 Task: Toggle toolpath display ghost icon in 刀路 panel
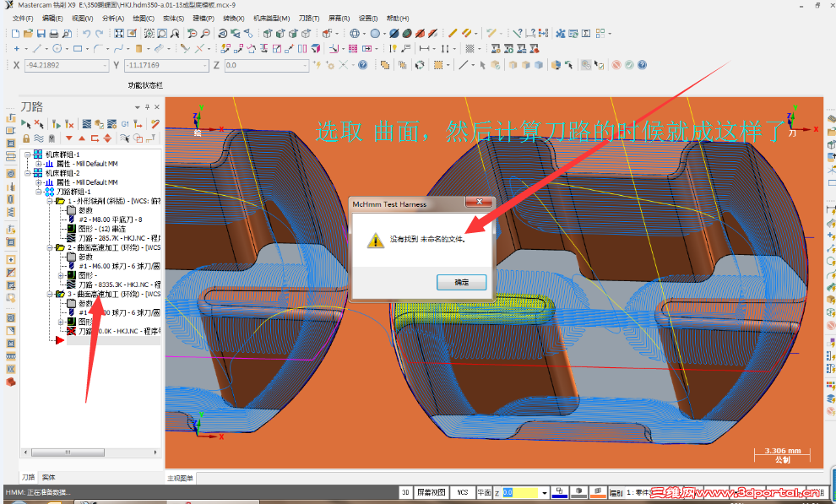tap(52, 137)
